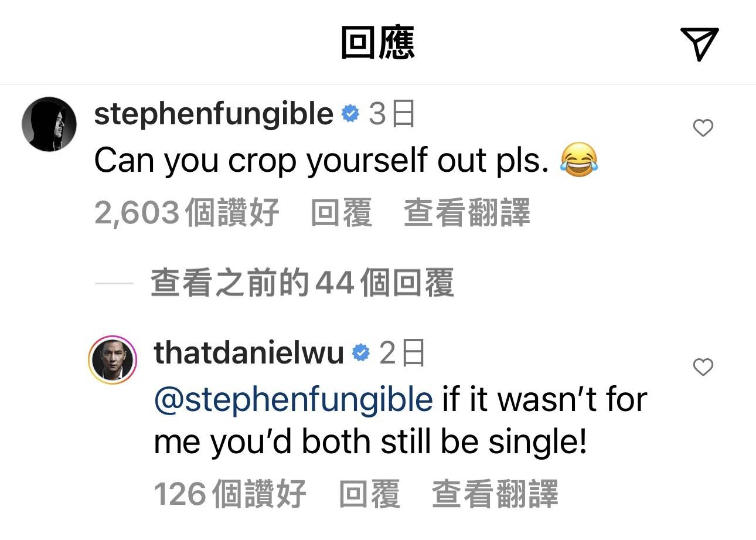
Task: Click the thatdanielwu username
Action: click(x=248, y=353)
